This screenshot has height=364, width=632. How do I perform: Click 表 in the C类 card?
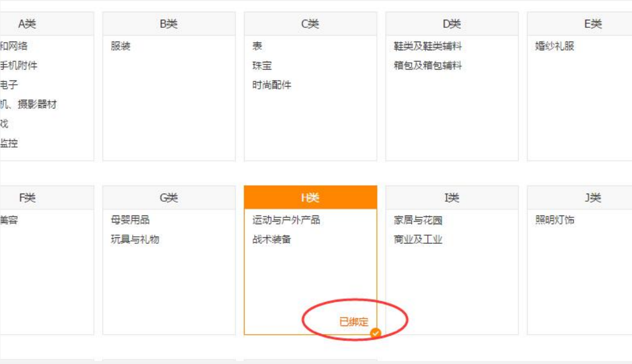pyautogui.click(x=257, y=47)
